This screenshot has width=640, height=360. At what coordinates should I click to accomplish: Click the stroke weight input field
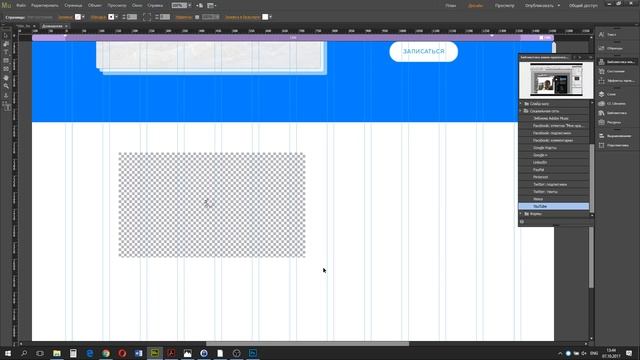coord(132,17)
